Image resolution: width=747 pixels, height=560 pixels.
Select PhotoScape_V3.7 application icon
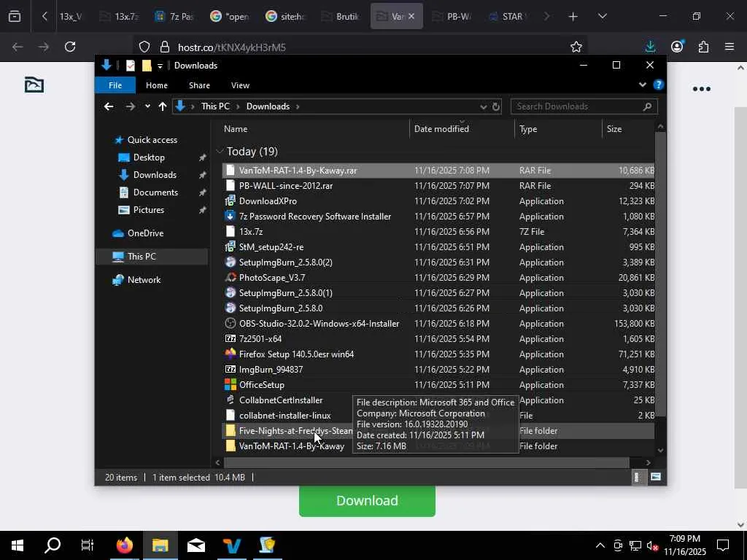(230, 277)
